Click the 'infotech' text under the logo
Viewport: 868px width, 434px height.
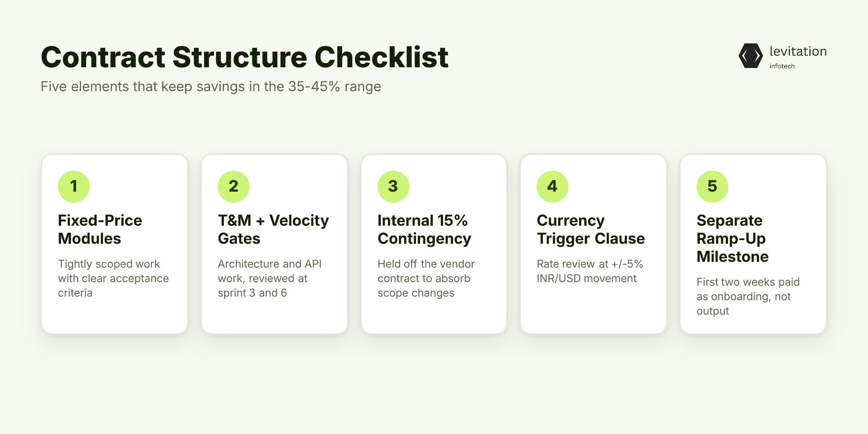(782, 66)
